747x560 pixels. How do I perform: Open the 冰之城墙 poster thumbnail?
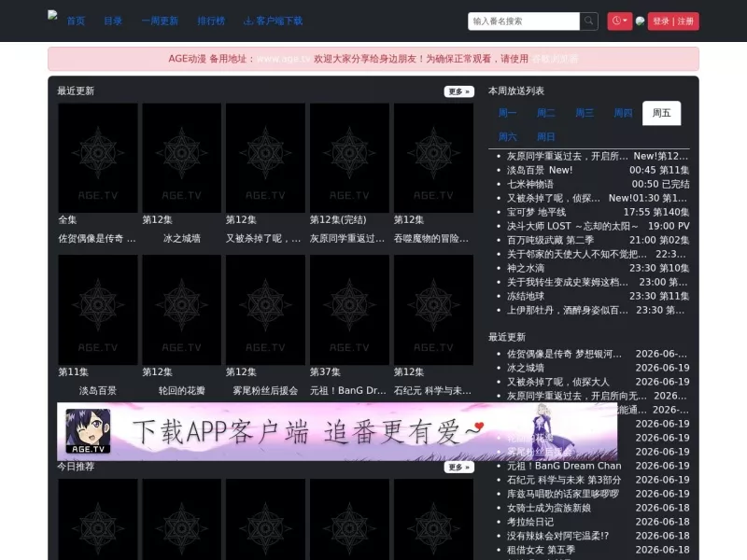181,158
